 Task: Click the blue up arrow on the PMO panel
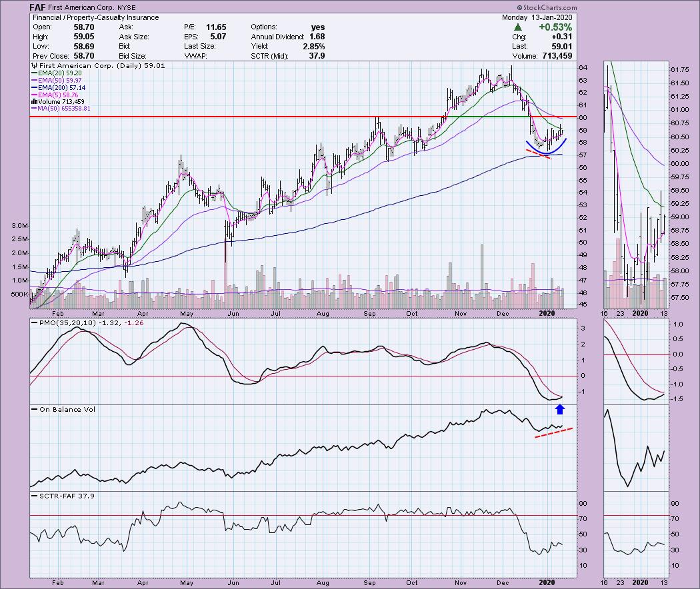560,409
